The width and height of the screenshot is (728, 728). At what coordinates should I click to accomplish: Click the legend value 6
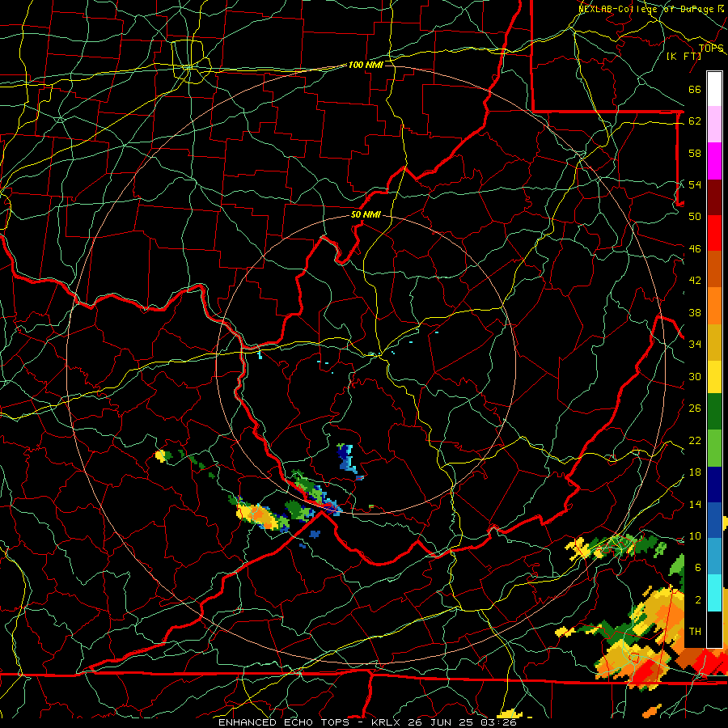click(697, 568)
